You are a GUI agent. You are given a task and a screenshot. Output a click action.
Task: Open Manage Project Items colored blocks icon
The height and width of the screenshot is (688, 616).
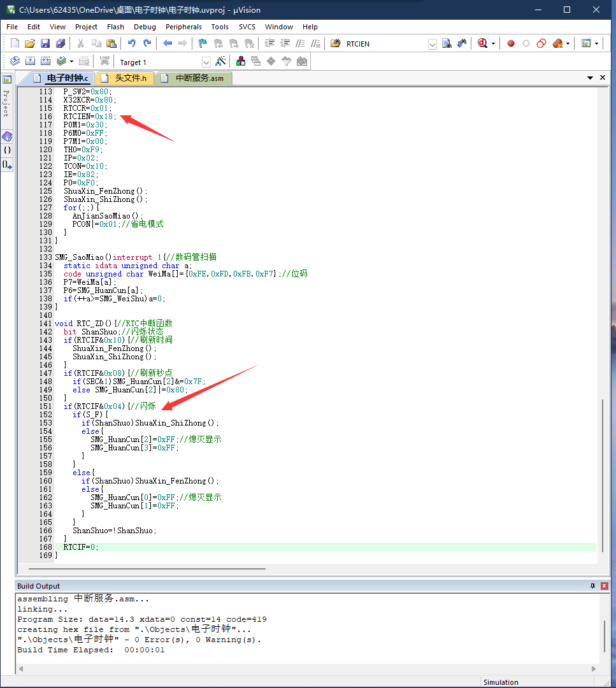click(x=240, y=61)
